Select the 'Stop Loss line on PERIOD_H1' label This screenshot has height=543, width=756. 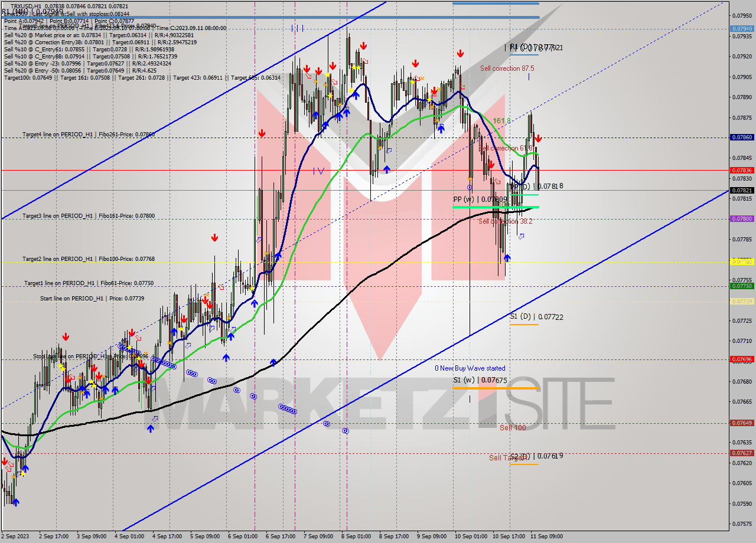(x=90, y=356)
